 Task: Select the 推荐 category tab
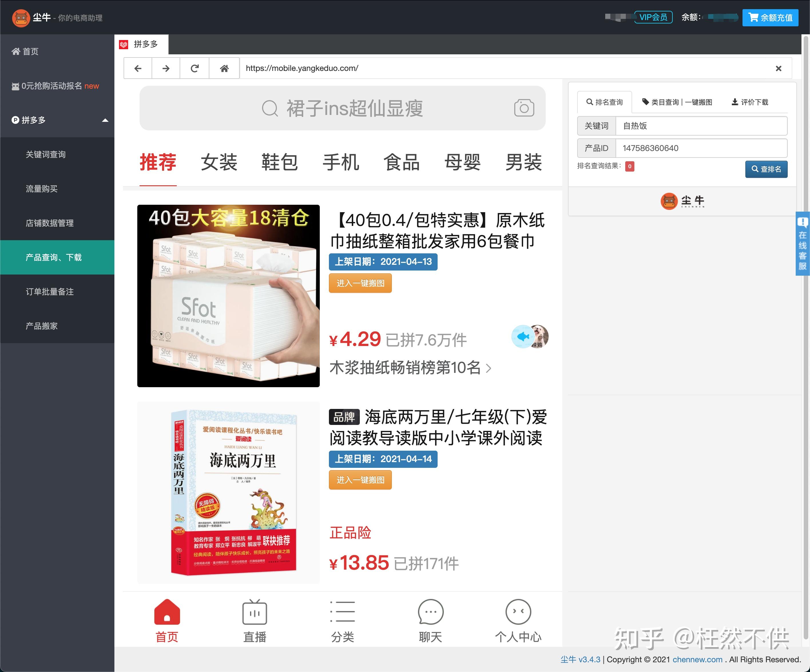[158, 162]
